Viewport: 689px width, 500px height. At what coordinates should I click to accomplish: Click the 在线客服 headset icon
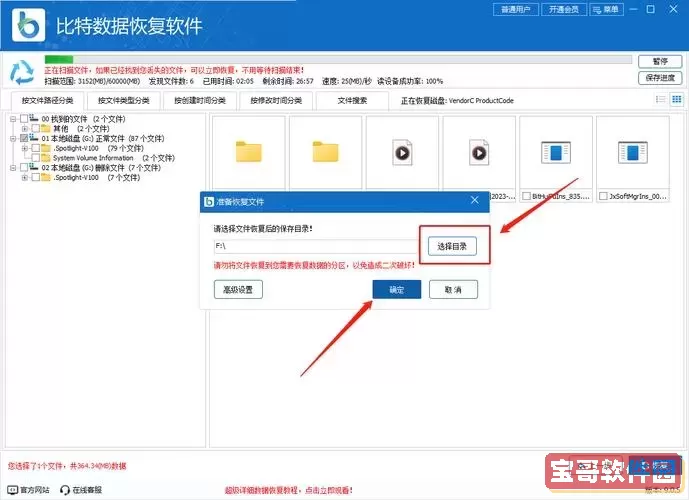(x=65, y=490)
